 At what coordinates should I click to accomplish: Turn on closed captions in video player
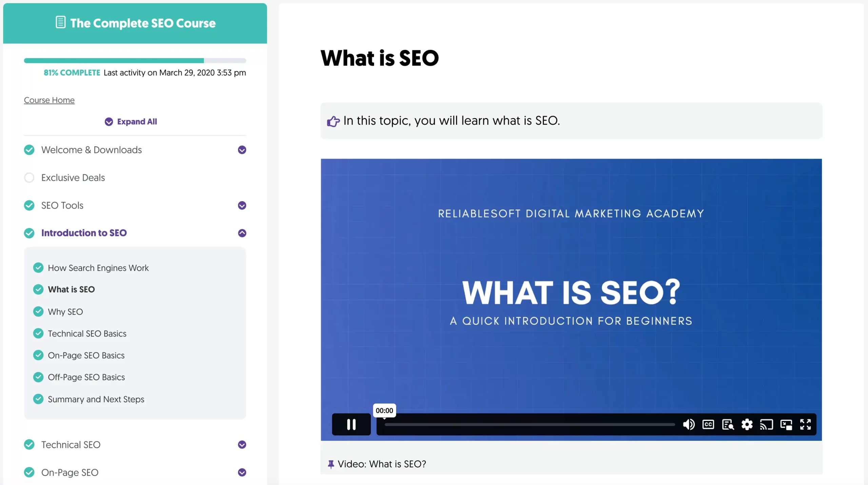(x=708, y=424)
